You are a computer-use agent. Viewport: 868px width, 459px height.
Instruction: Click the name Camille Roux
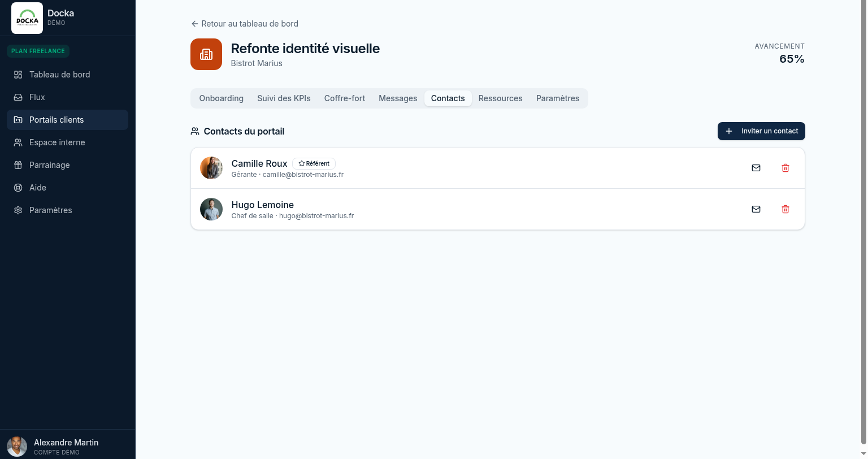coord(259,163)
